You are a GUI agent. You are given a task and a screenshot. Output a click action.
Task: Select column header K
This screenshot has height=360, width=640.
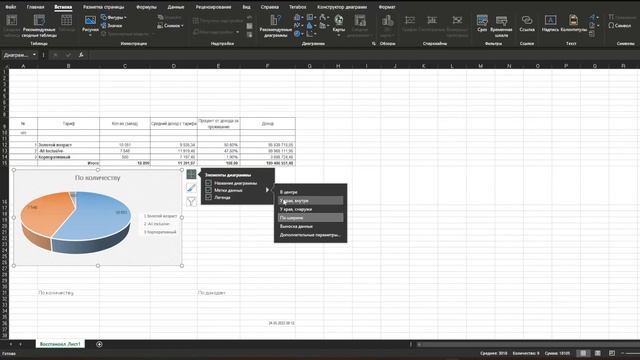tap(423, 66)
